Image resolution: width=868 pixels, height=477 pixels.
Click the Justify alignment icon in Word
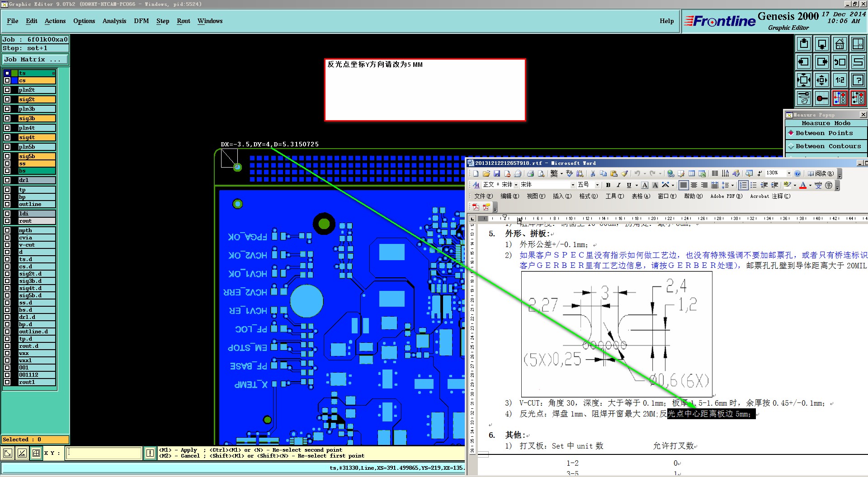[x=684, y=185]
